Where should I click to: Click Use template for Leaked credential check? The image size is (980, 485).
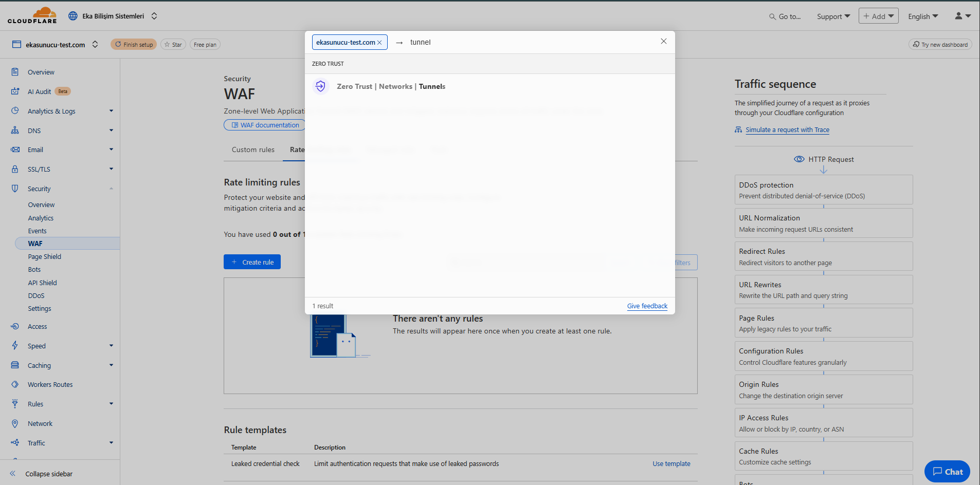click(x=671, y=463)
